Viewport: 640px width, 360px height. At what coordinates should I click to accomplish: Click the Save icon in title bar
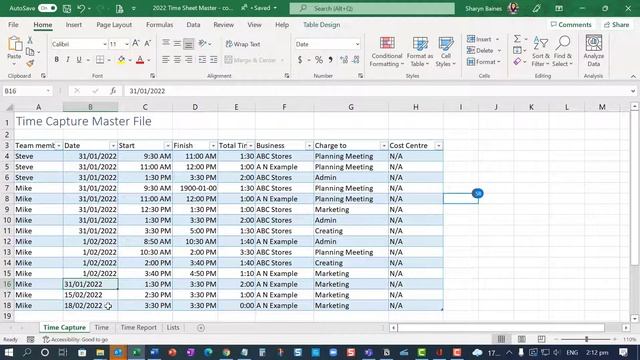coord(67,8)
